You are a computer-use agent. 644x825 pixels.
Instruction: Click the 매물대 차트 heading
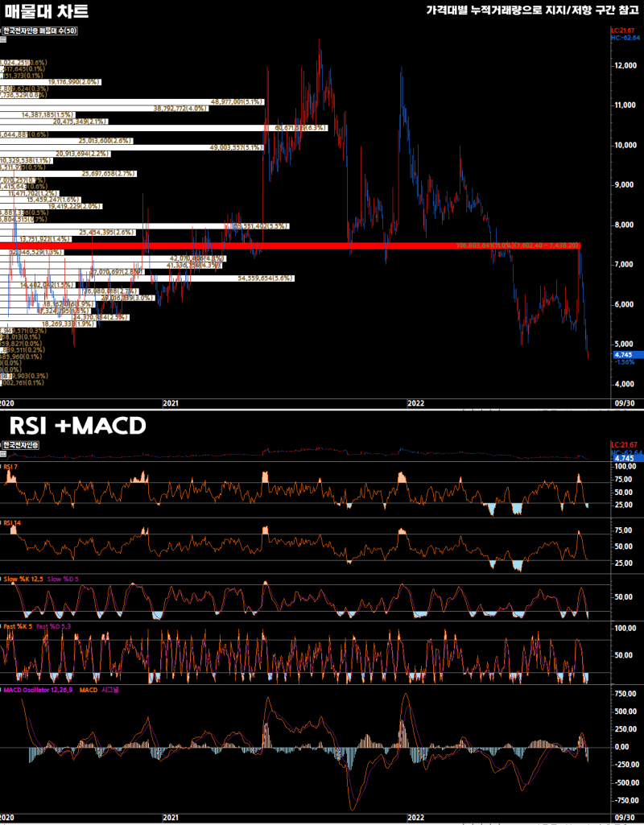click(46, 11)
